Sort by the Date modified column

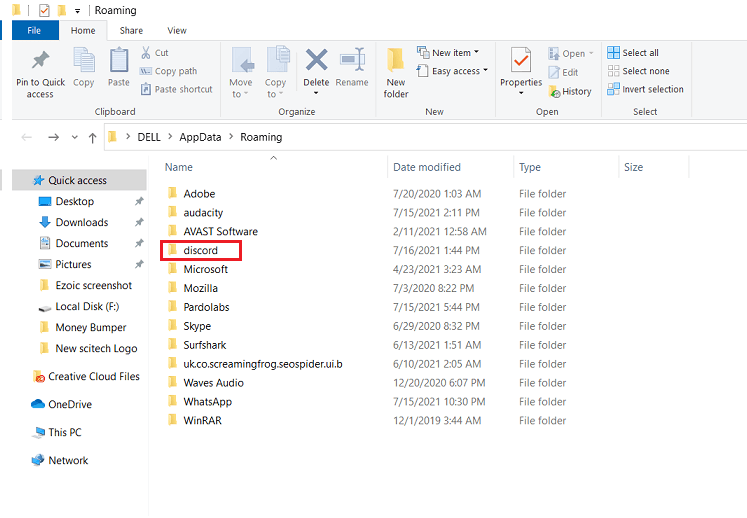427,167
